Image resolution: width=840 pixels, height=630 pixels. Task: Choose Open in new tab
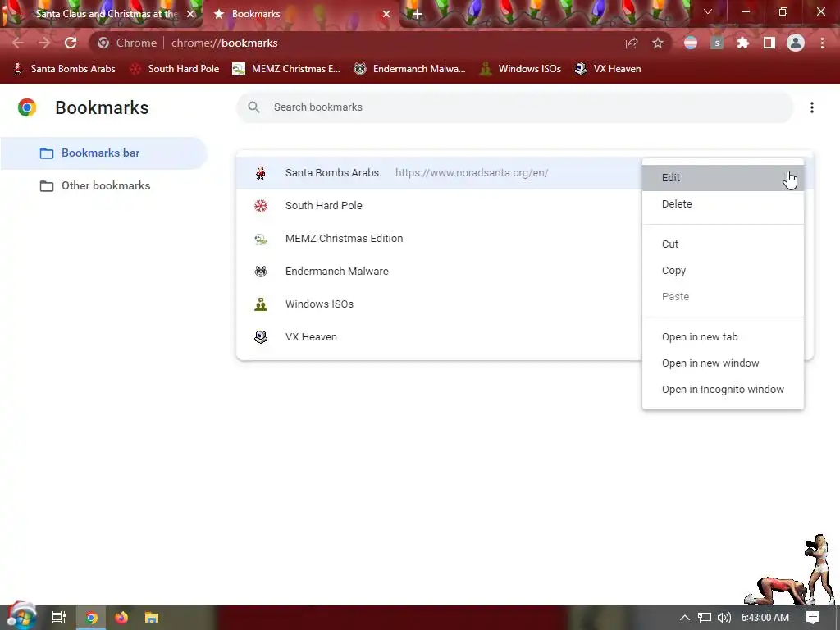click(724, 337)
